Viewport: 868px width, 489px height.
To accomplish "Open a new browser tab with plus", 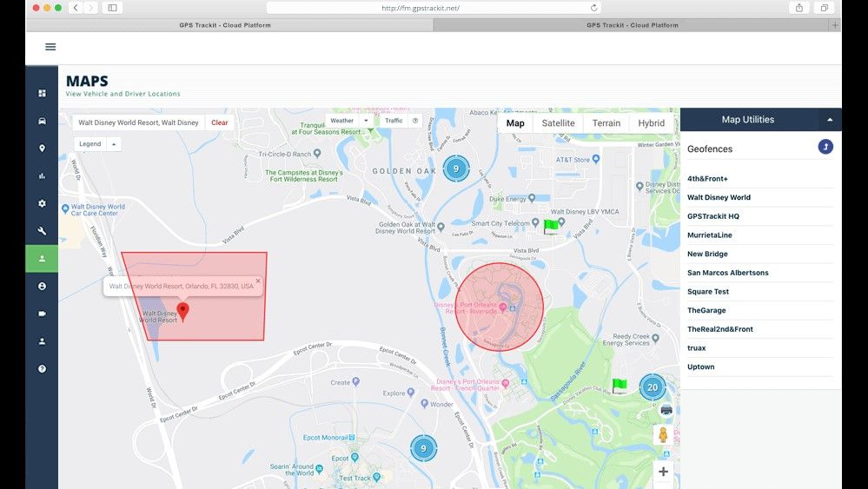I will pos(835,25).
